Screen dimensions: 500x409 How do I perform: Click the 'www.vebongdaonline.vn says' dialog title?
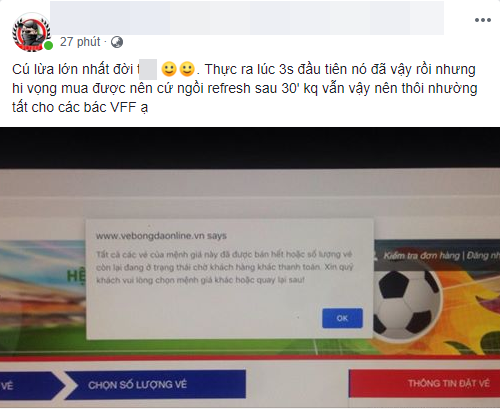coord(161,236)
